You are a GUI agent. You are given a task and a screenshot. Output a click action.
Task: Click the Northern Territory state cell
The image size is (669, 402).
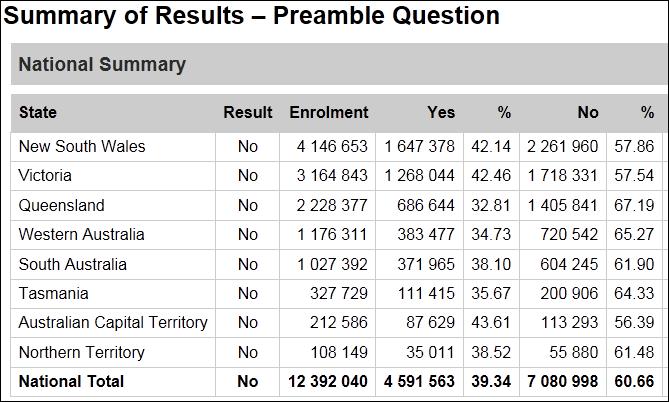tap(81, 352)
